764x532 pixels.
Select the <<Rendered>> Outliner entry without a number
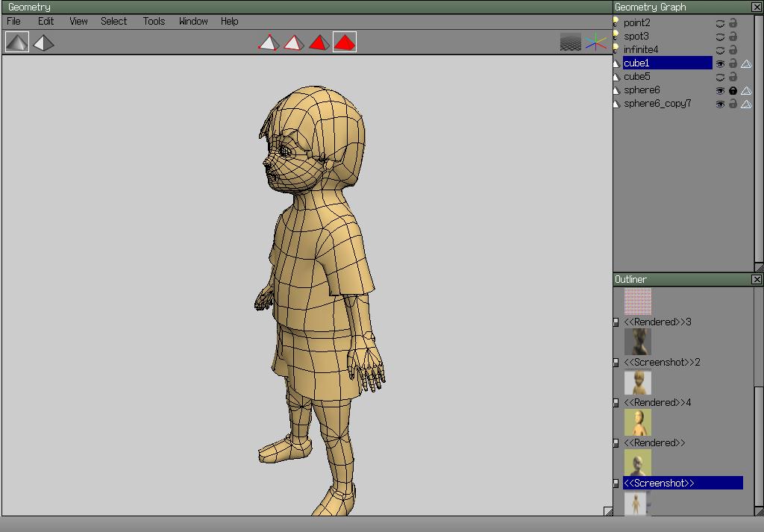coord(654,443)
